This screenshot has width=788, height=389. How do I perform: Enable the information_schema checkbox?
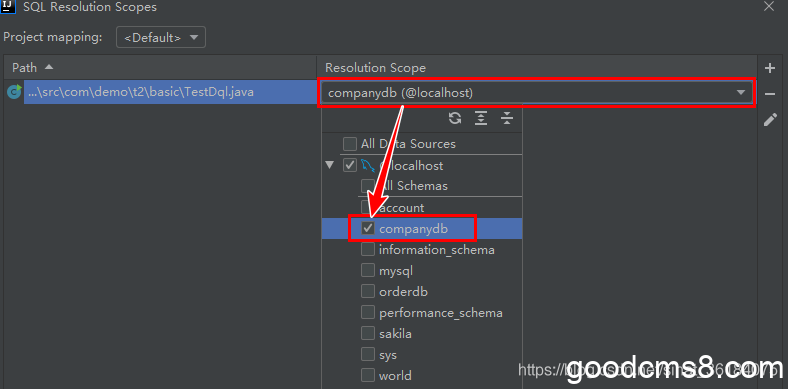click(368, 249)
